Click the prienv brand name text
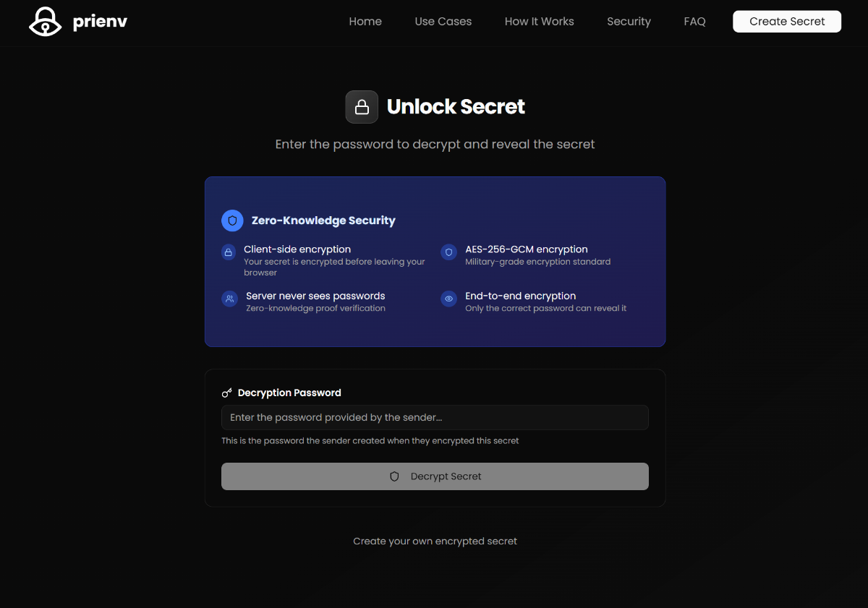The image size is (868, 608). 100,22
